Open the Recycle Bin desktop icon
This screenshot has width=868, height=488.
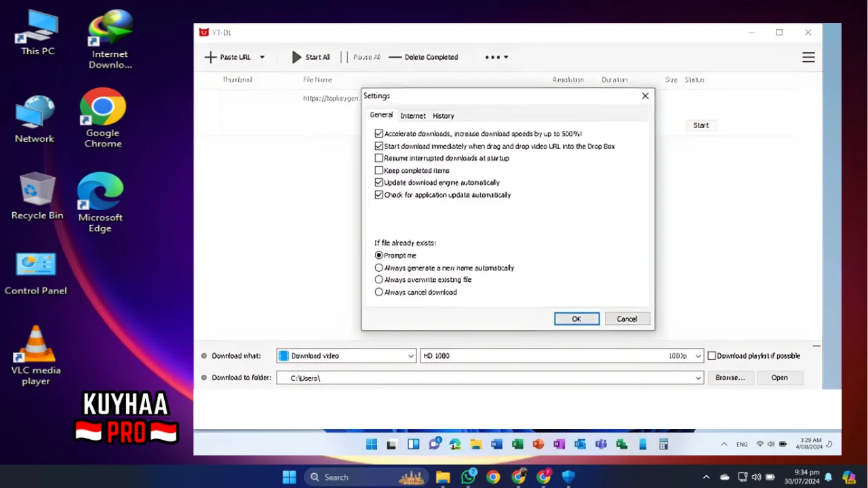tap(37, 196)
